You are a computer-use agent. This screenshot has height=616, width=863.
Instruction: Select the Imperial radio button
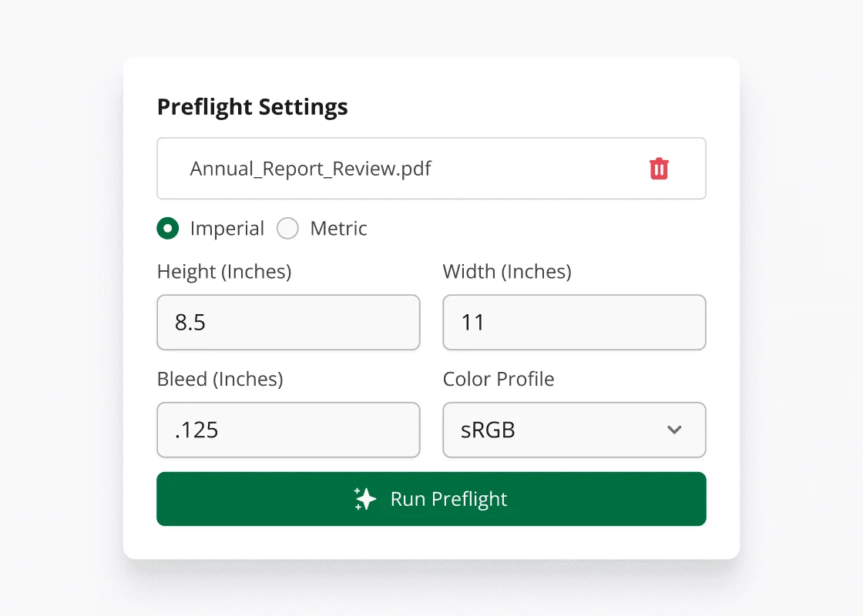click(168, 228)
